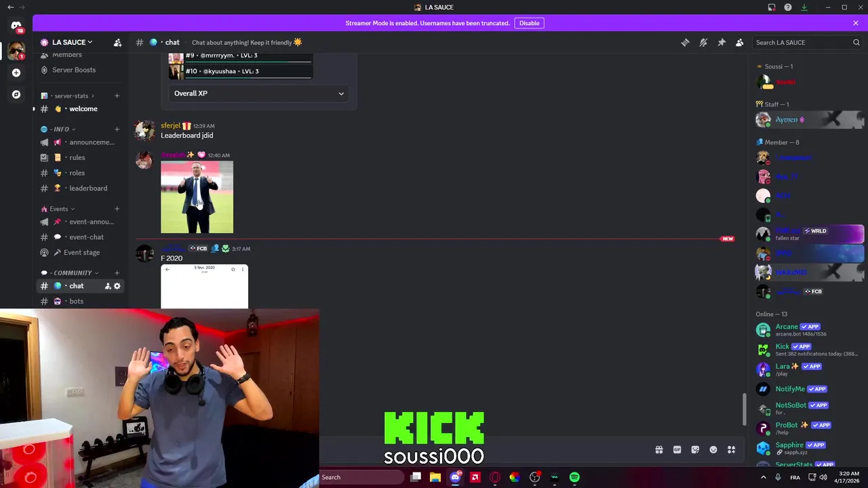Image resolution: width=868 pixels, height=488 pixels.
Task: Collapse the server-stats category
Action: [68, 96]
